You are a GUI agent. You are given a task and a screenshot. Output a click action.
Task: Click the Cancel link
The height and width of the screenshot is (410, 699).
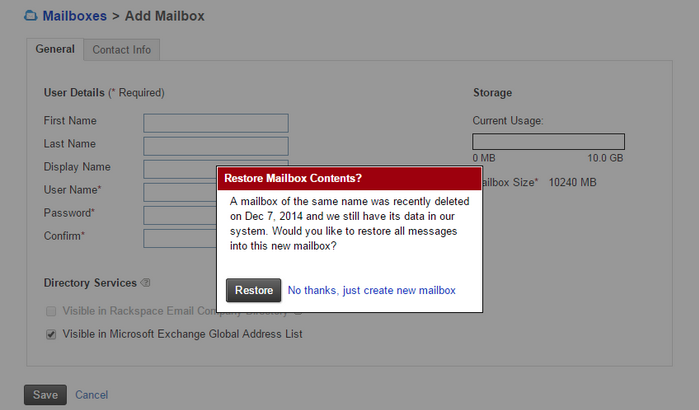click(91, 395)
